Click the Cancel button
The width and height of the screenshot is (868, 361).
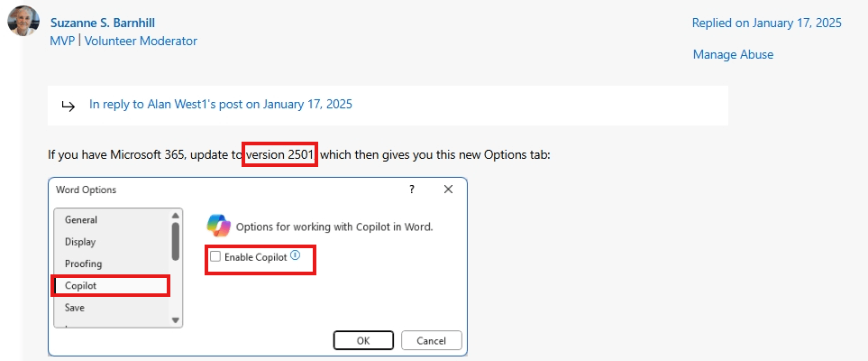coord(431,340)
